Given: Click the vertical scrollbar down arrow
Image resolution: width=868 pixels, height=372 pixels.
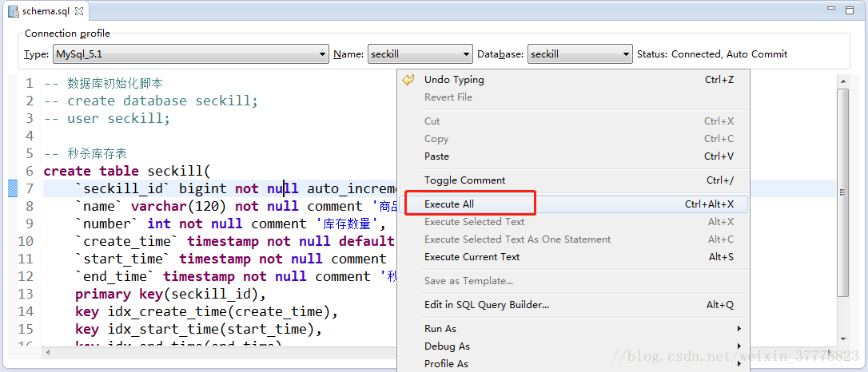Looking at the screenshot, I should tap(843, 338).
